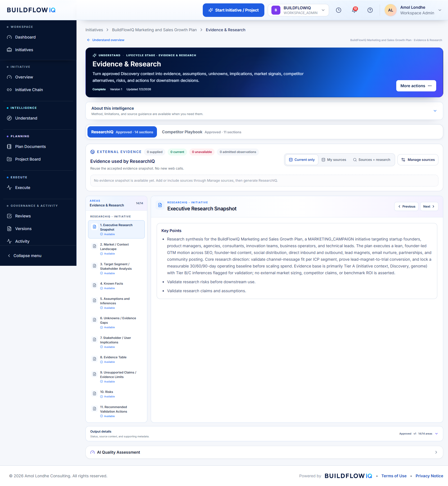This screenshot has width=448, height=486.
Task: Click the Initiatives breadcrumb link
Action: 94,30
